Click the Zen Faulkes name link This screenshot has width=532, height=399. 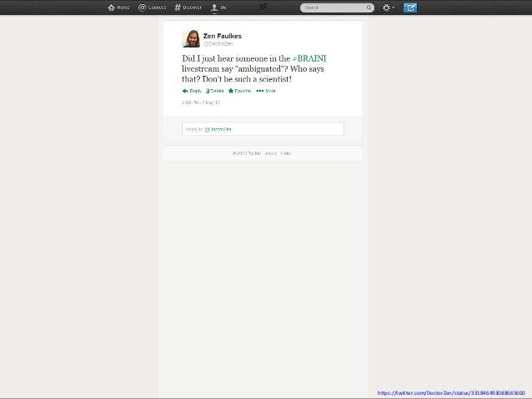223,36
